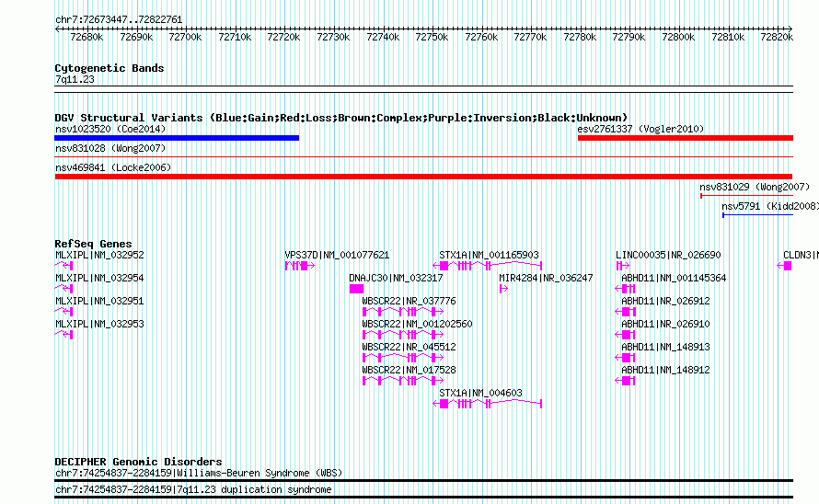Click the LINC00035 gene glyph

point(623,266)
